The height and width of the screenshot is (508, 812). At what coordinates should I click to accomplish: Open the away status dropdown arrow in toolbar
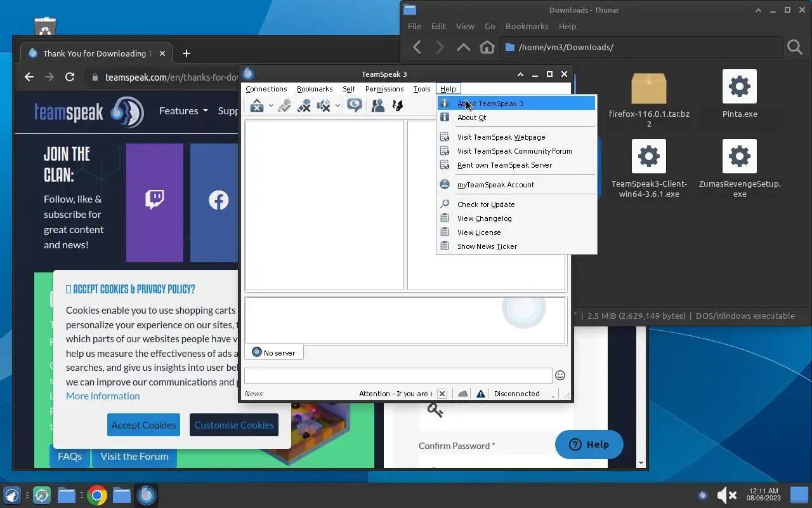271,106
